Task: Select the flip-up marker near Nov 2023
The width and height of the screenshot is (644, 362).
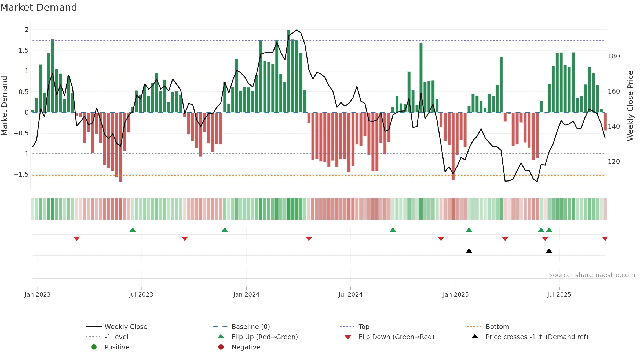Action: pos(225,230)
